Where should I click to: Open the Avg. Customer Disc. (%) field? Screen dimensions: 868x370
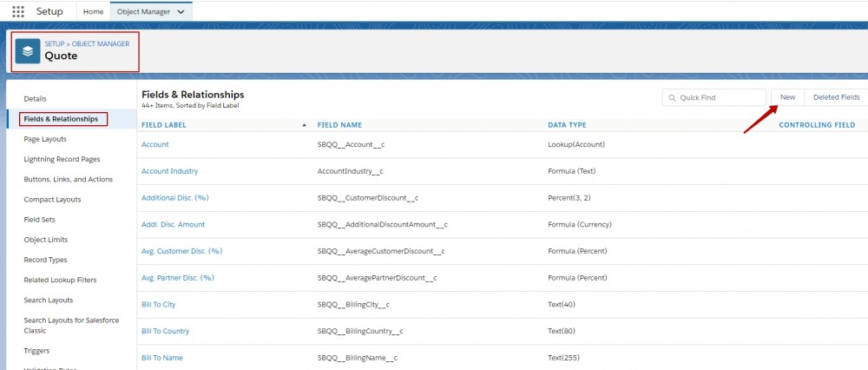pyautogui.click(x=181, y=251)
